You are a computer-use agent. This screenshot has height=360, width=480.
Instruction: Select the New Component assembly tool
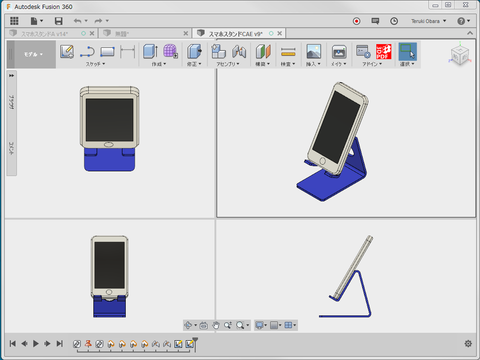[x=218, y=51]
